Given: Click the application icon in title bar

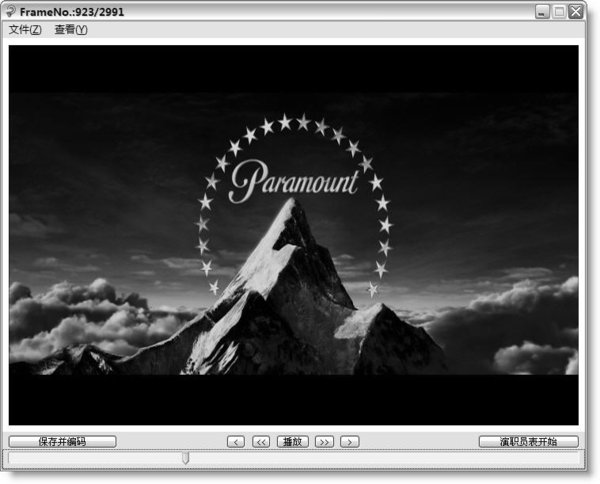Looking at the screenshot, I should pyautogui.click(x=11, y=11).
